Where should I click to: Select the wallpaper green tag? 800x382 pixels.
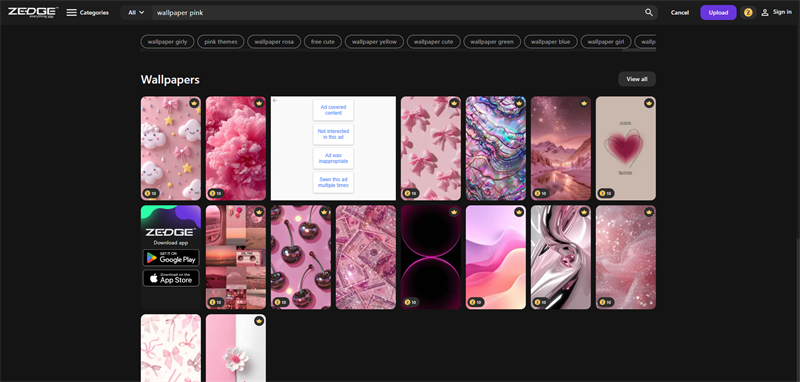click(x=492, y=42)
